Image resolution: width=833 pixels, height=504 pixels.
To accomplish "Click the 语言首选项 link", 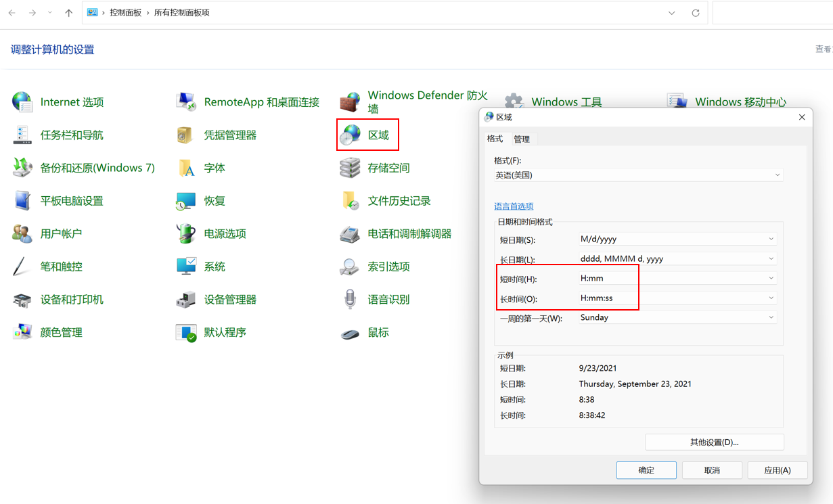I will click(514, 206).
